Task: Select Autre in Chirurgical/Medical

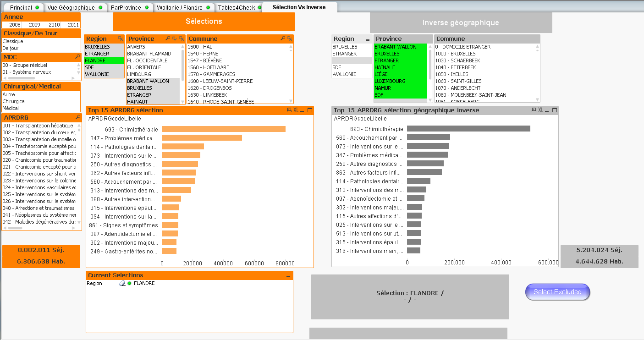Action: 41,94
